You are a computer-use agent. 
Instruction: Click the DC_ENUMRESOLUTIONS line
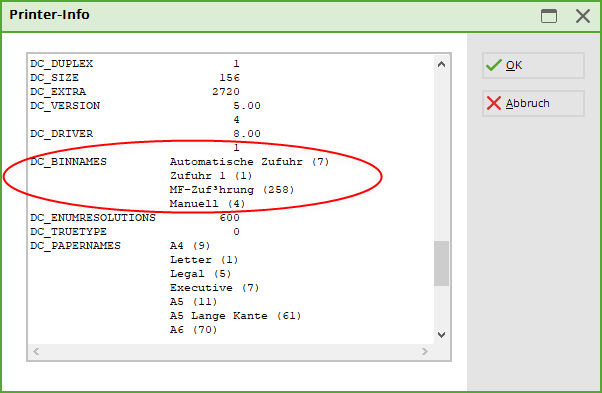(135, 218)
